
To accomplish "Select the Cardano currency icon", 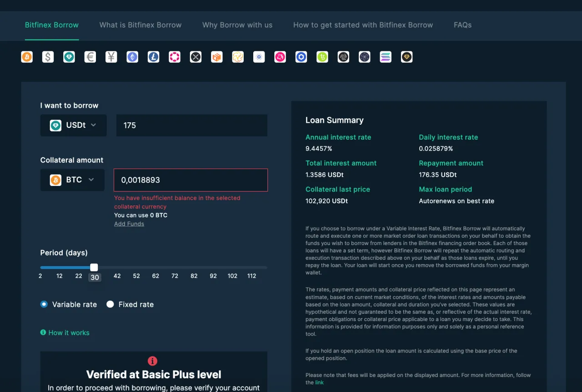I will (259, 57).
